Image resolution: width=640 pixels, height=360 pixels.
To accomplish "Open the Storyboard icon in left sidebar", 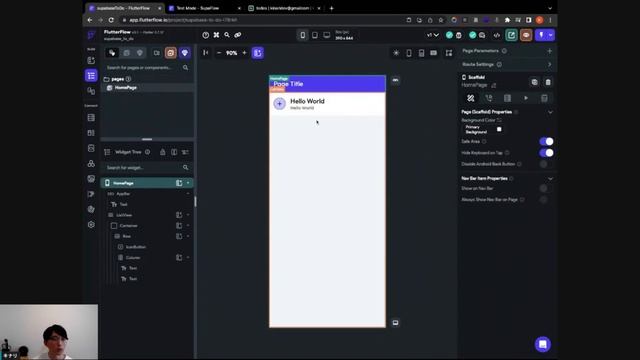I will 91,91.
